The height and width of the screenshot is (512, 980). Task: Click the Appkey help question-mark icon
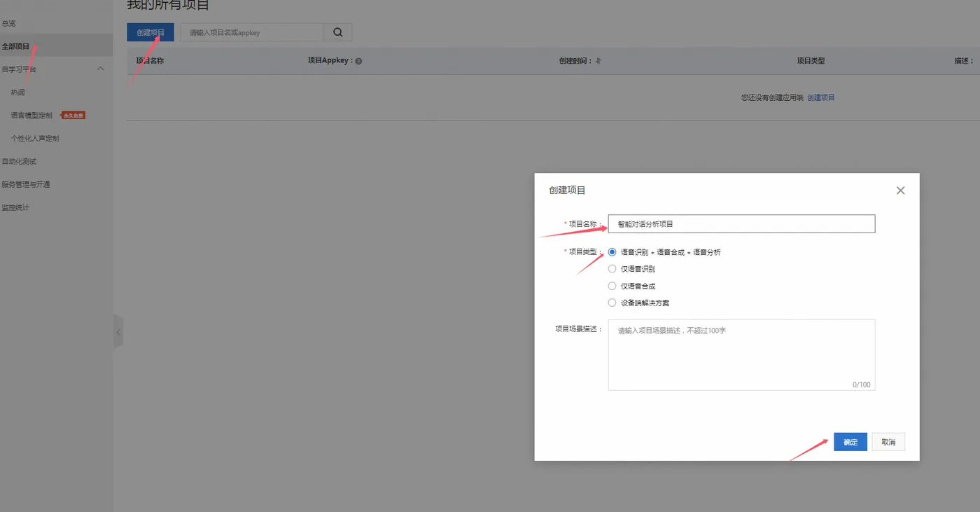click(x=358, y=61)
